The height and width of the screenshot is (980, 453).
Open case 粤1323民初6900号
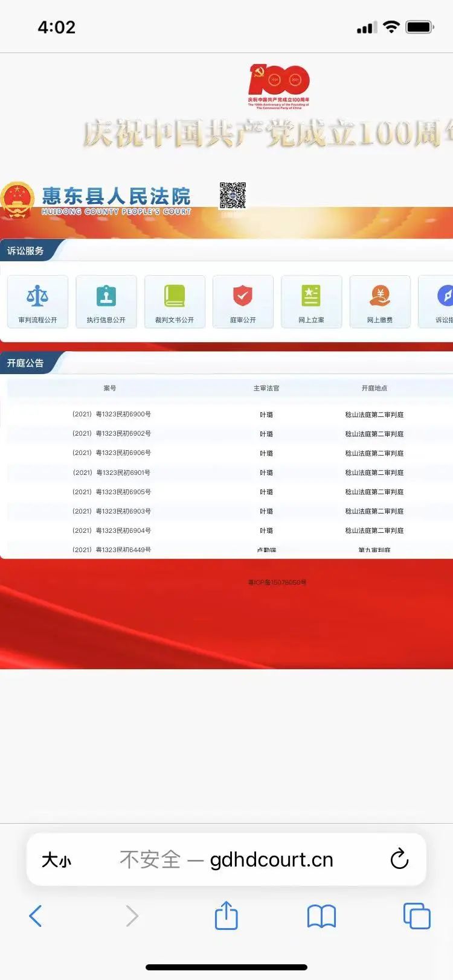point(112,415)
